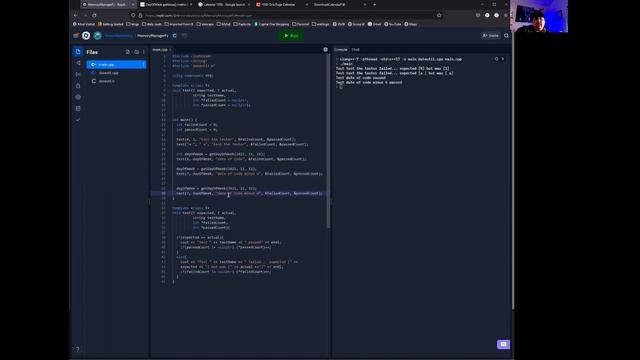The width and height of the screenshot is (640, 360).
Task: Open the Pocket save icon in browser toolbar
Action: point(478,16)
